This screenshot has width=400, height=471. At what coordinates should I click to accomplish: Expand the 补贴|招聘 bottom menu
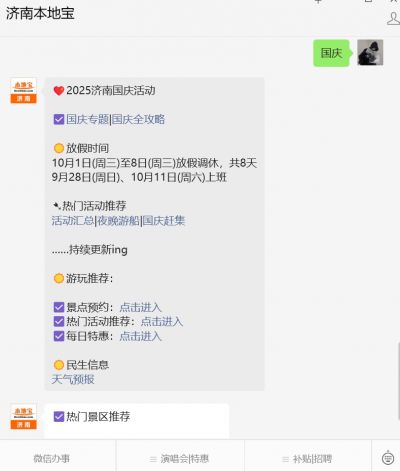point(308,459)
